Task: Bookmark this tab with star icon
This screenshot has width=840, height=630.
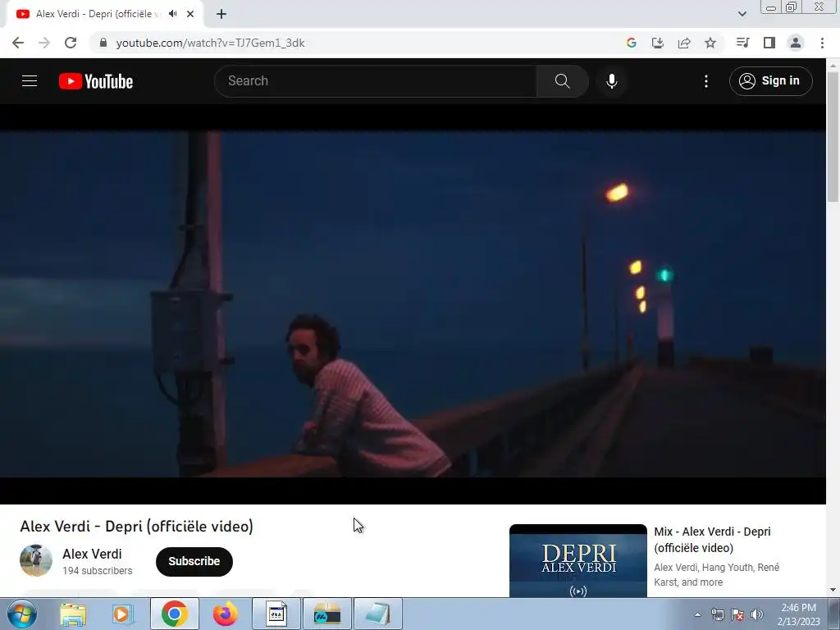Action: 710,43
